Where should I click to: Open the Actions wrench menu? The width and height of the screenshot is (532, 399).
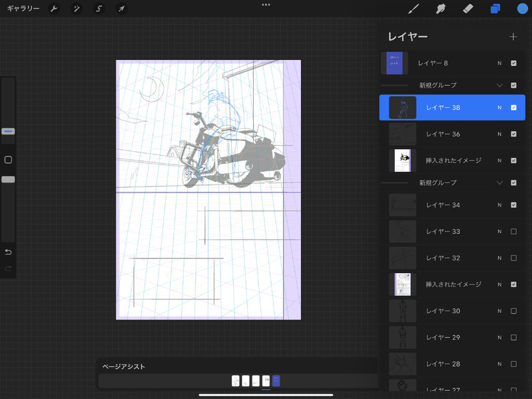pos(55,9)
